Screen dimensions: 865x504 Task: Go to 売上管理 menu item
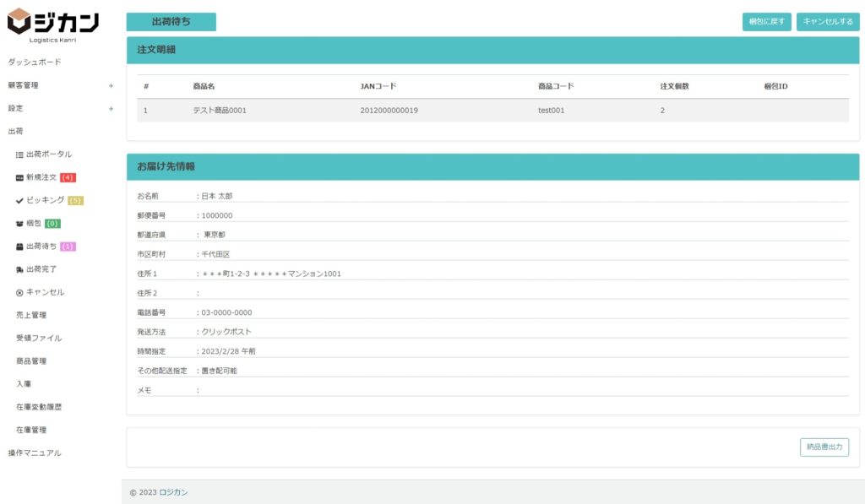click(31, 315)
